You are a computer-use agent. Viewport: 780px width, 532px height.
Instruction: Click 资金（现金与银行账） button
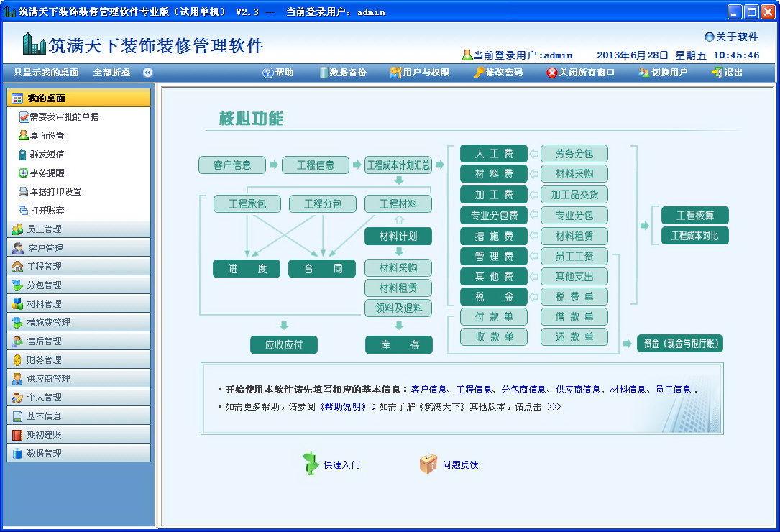coord(680,344)
